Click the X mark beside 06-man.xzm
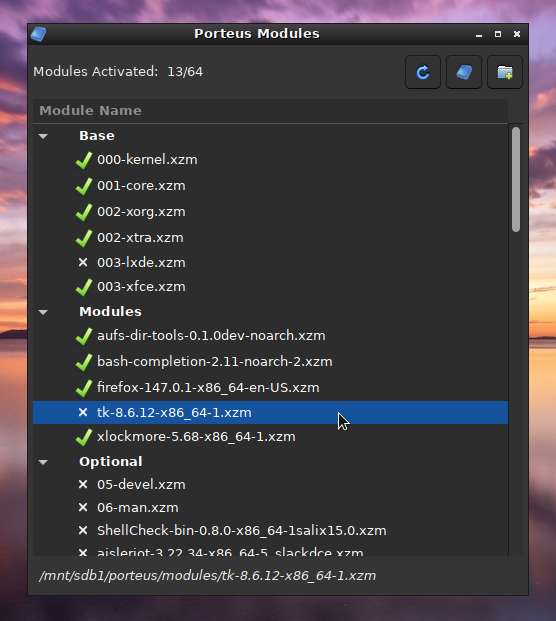556x621 pixels. pos(83,507)
